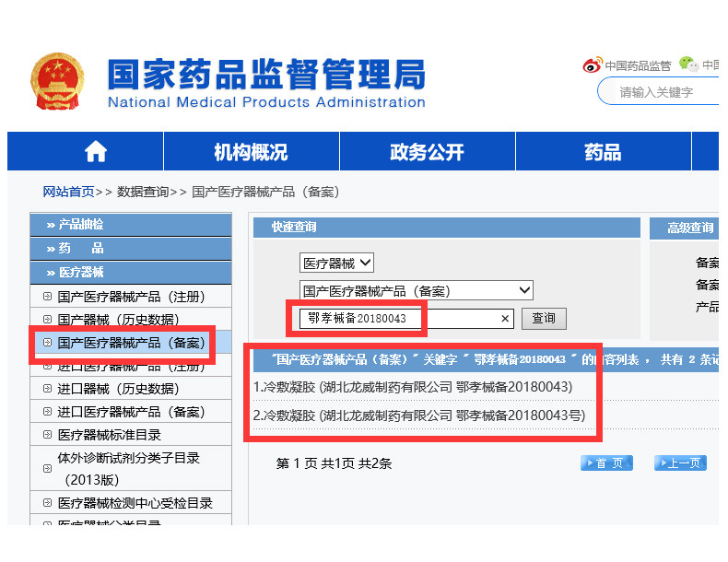Click the home icon in navigation bar
This screenshot has height=562, width=728.
(96, 152)
